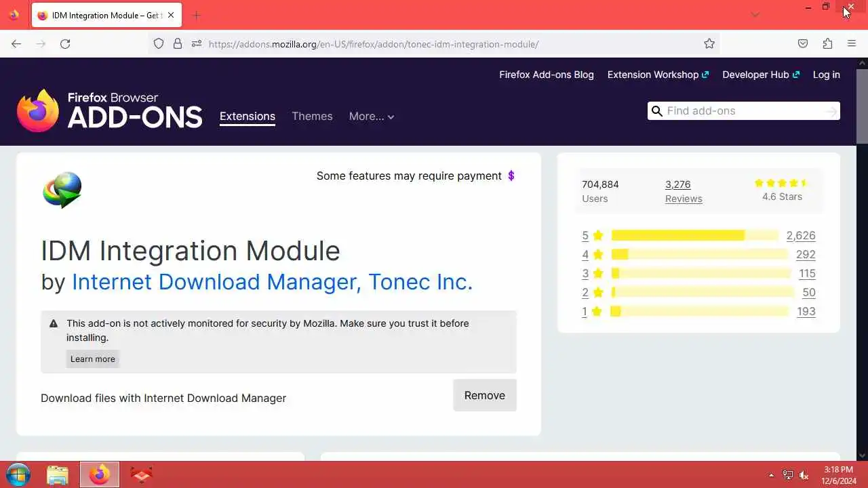Open the 292 four-star reviews count
This screenshot has height=488, width=868.
[x=806, y=254]
